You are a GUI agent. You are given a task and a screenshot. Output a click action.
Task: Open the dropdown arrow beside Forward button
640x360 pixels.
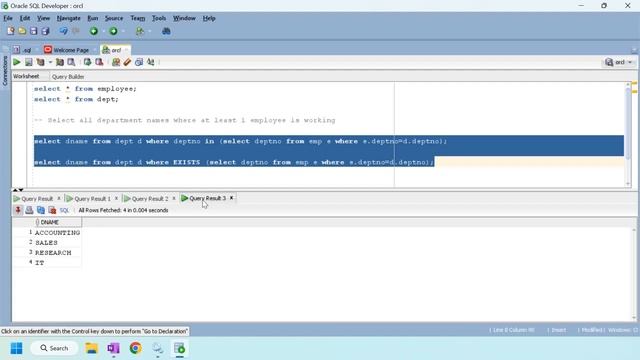coord(123,31)
